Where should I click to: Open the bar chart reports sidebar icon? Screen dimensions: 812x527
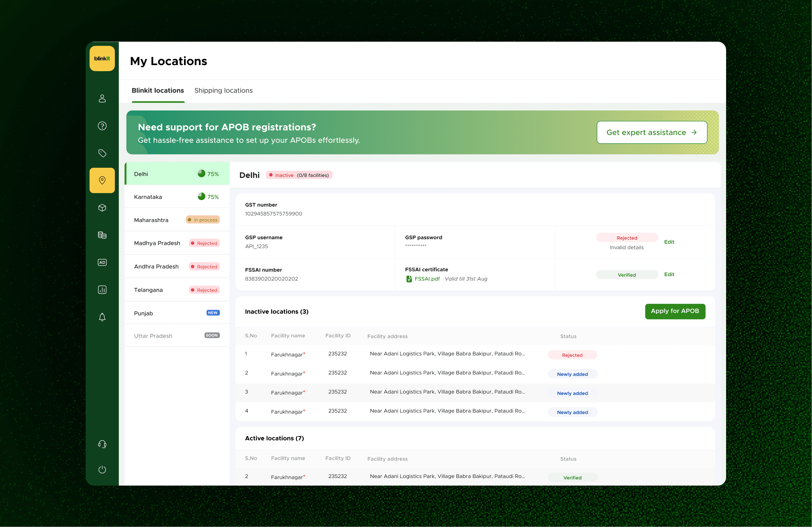point(102,290)
